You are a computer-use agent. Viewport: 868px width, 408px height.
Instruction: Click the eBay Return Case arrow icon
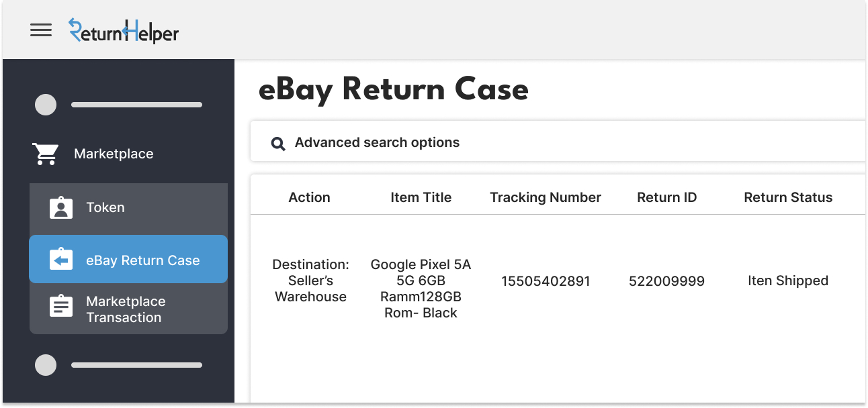[61, 260]
